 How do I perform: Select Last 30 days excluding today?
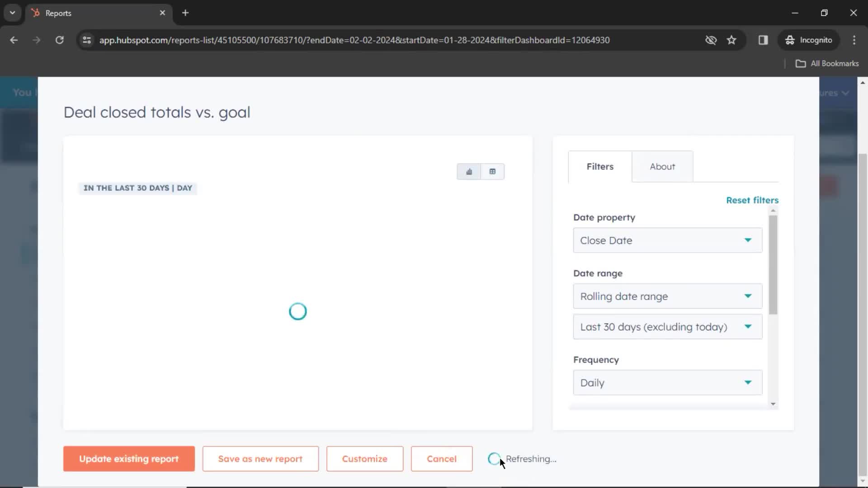pos(666,327)
